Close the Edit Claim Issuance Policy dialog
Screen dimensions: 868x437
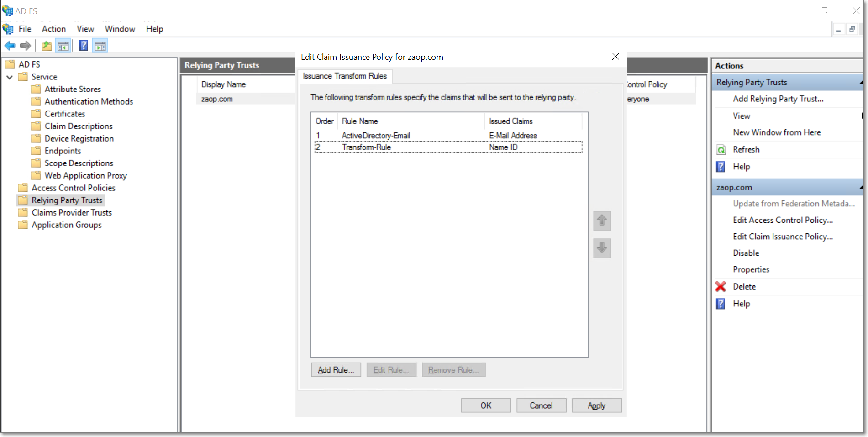615,57
